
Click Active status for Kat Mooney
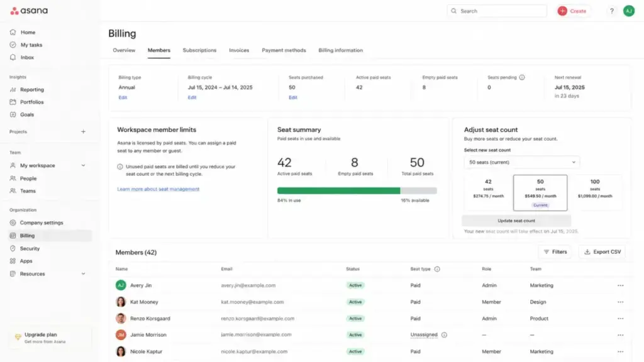click(x=355, y=302)
